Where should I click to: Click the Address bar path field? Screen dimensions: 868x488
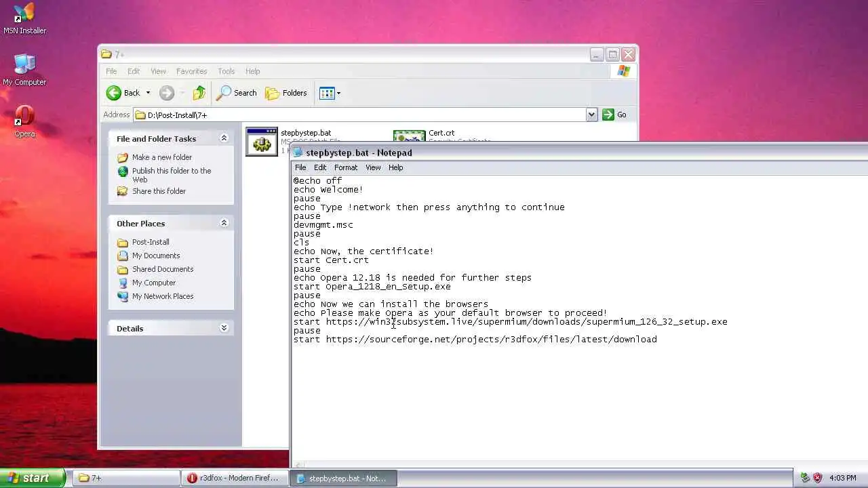pyautogui.click(x=360, y=115)
